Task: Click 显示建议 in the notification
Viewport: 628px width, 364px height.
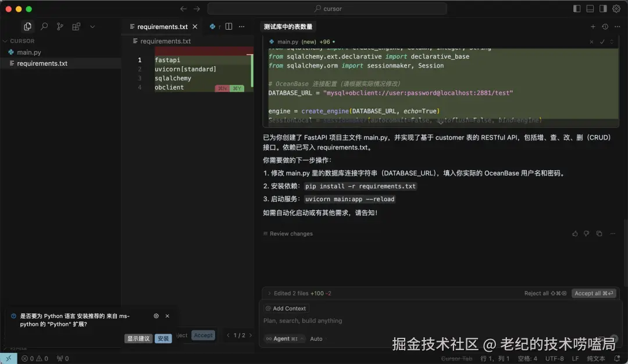Action: (x=138, y=339)
